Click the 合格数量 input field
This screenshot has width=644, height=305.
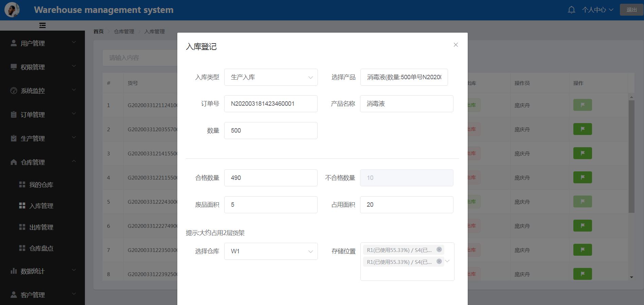tap(271, 178)
